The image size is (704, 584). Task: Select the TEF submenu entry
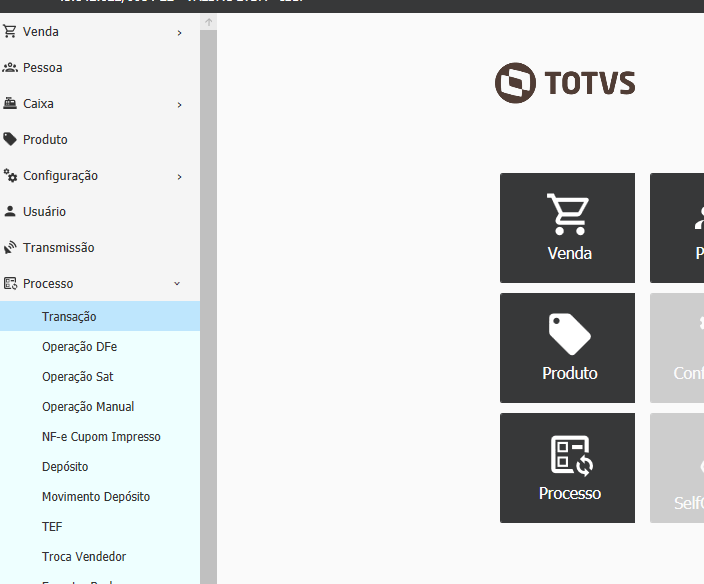point(100,527)
